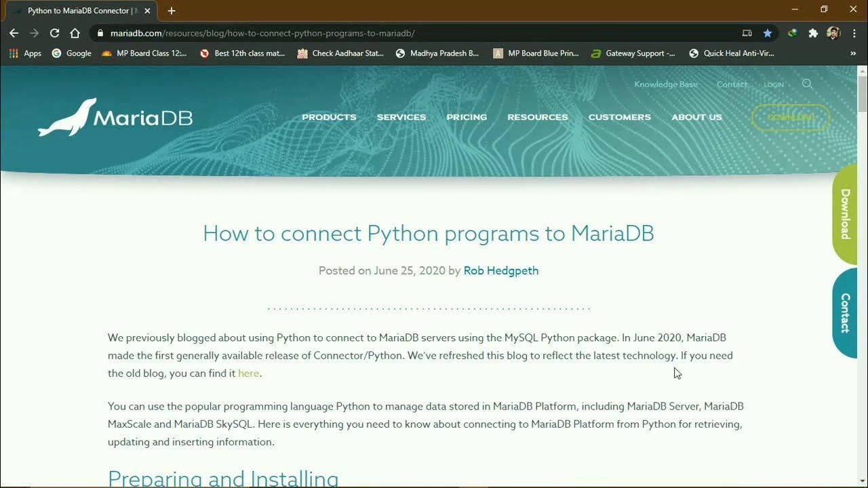Open the CUSTOMERS menu
Viewport: 868px width, 488px height.
[620, 117]
